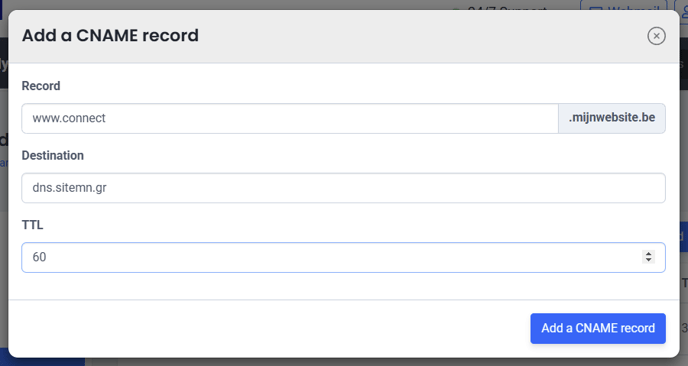Viewport: 688px width, 366px height.
Task: Click the 24/7 Support text behind the dialog
Action: click(x=507, y=8)
